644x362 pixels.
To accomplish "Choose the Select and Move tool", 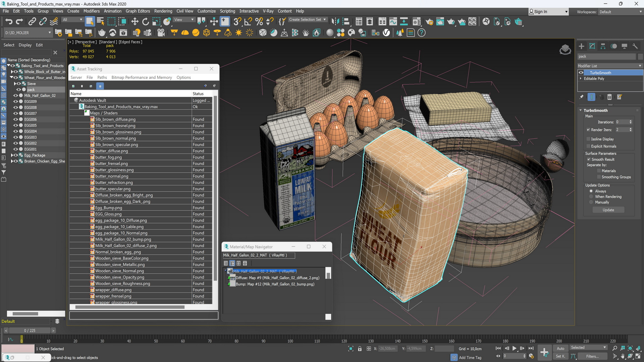I will (x=135, y=22).
